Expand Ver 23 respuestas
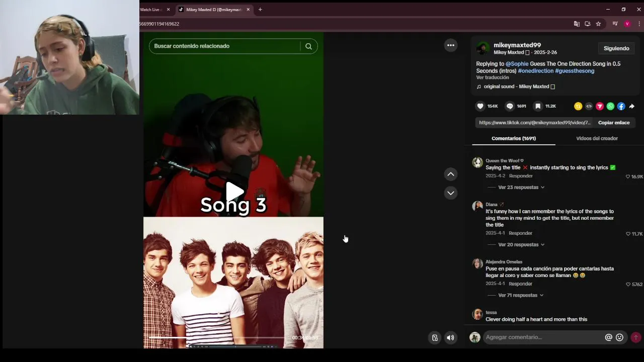Viewport: 644px width, 362px height. point(521,187)
